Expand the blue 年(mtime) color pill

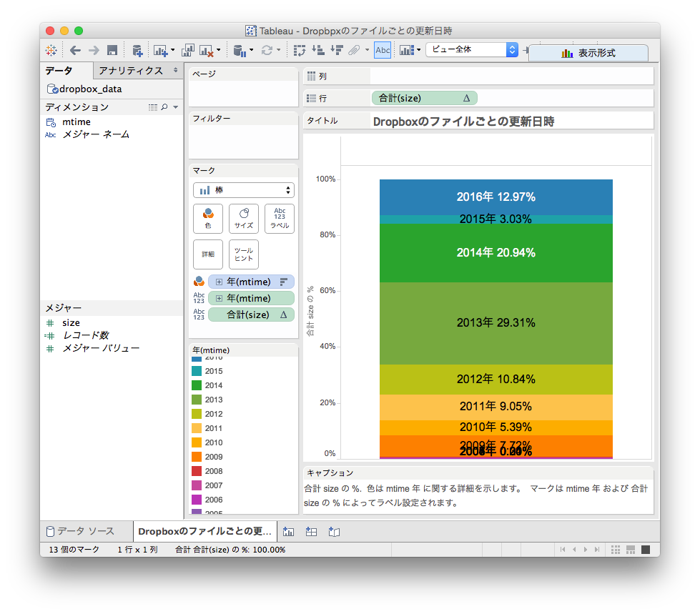[219, 282]
